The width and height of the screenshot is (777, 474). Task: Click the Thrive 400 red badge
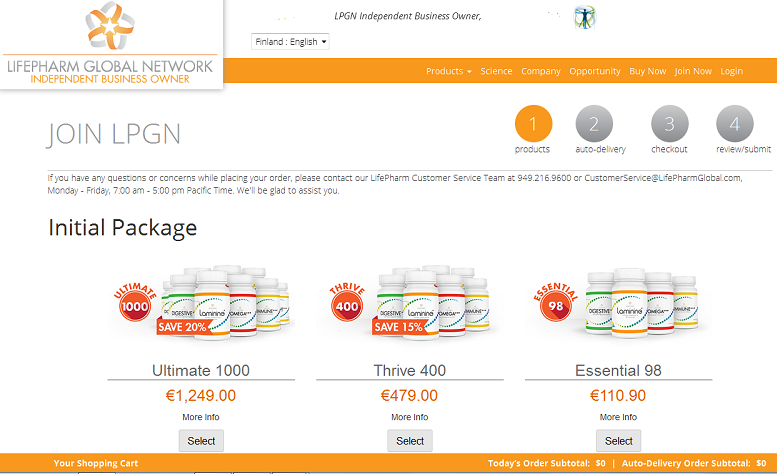click(x=347, y=303)
